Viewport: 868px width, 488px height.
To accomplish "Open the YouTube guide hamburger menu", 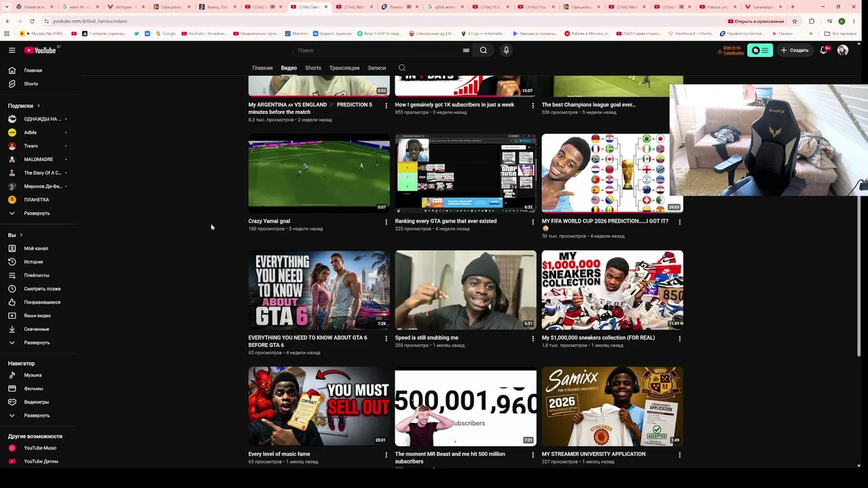I will click(12, 50).
